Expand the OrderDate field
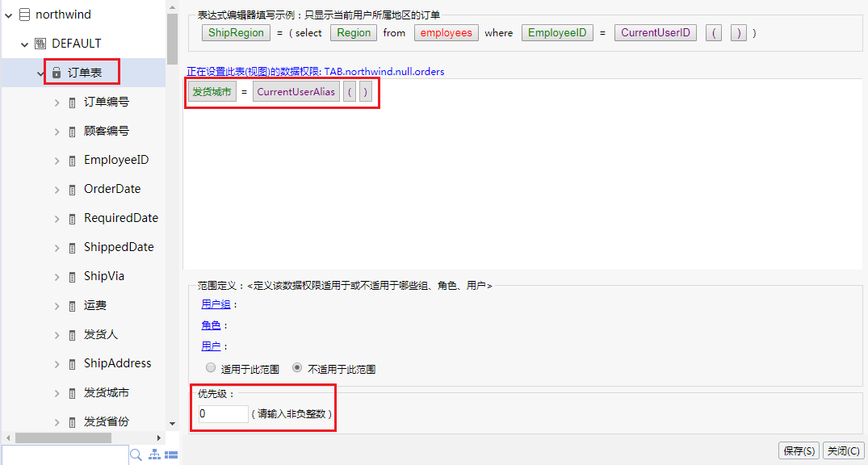 pos(57,190)
